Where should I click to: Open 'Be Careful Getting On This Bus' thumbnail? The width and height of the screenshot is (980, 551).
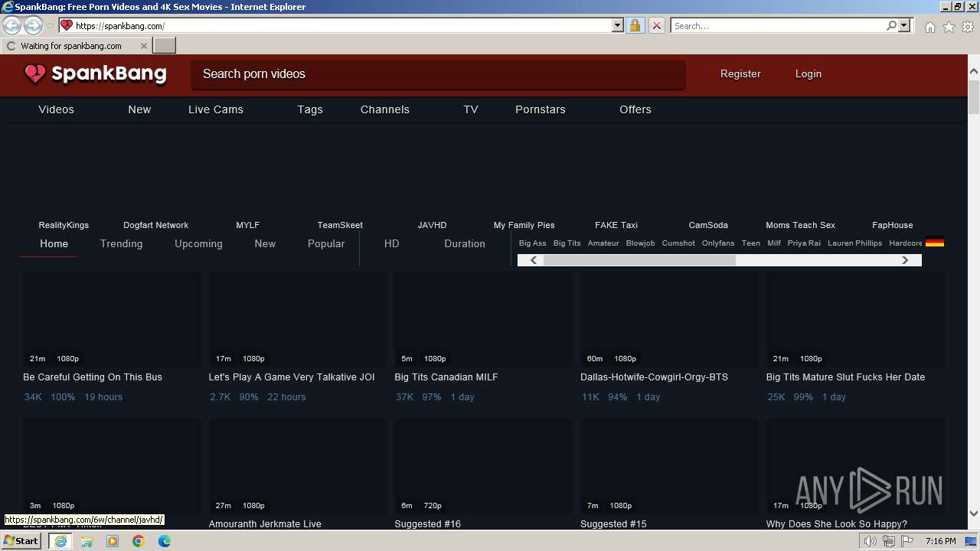tap(112, 318)
